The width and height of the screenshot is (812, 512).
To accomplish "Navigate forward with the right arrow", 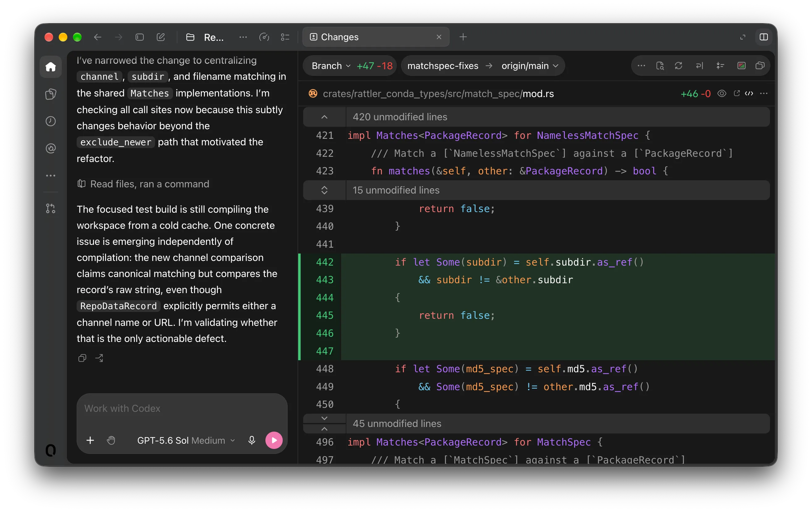I will [118, 37].
